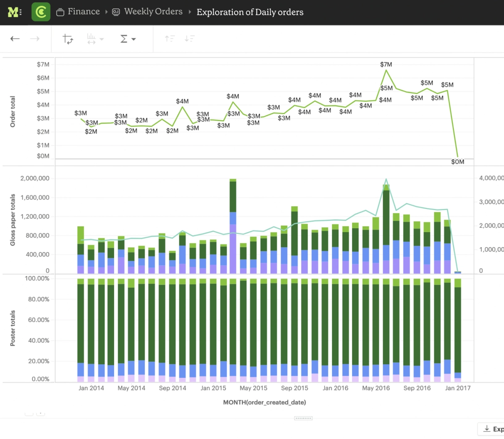Click the sigma summarize icon
The height and width of the screenshot is (439, 504).
(124, 38)
